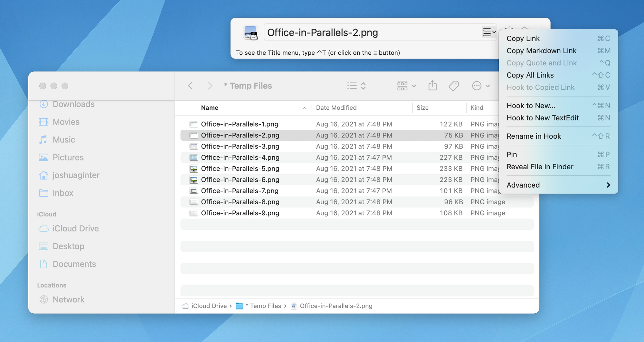The width and height of the screenshot is (644, 342).
Task: Select file Office-in-Parallels-6.png
Action: tap(240, 180)
